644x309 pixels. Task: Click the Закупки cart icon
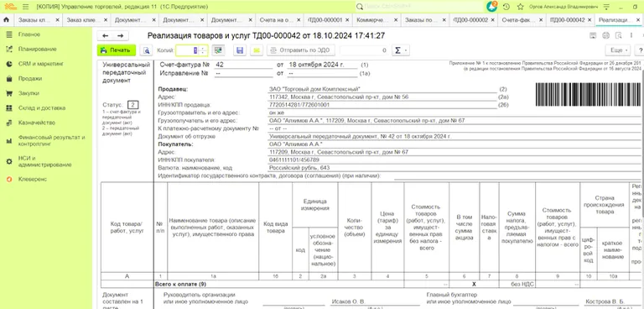tap(9, 93)
